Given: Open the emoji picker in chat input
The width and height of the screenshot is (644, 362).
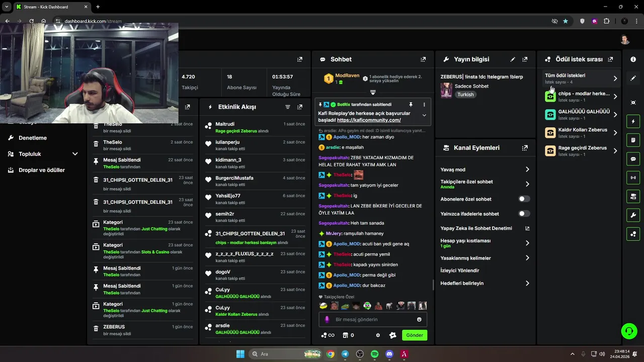Looking at the screenshot, I should 419,319.
